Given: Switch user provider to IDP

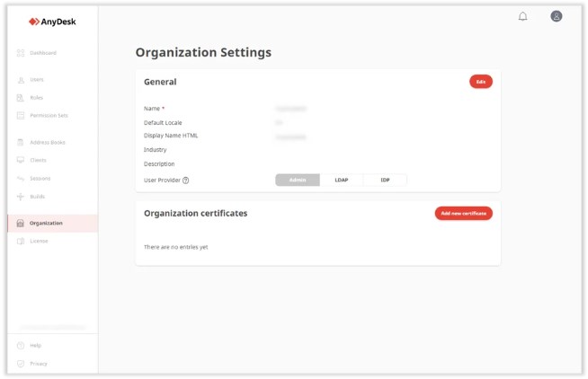Looking at the screenshot, I should coord(385,180).
